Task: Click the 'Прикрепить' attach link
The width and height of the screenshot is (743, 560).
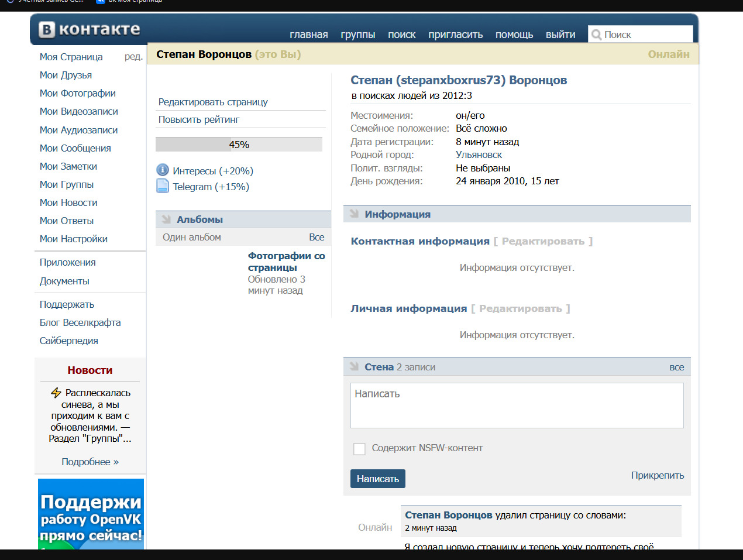Action: [657, 475]
